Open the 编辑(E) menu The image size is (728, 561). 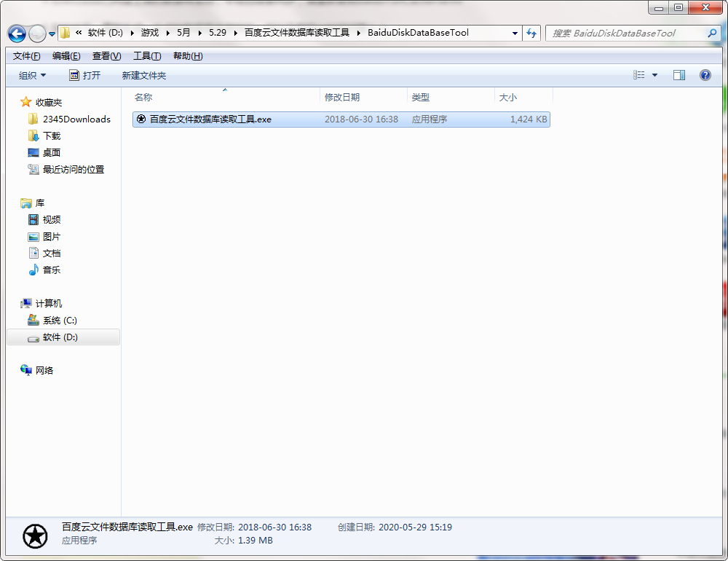coord(66,56)
